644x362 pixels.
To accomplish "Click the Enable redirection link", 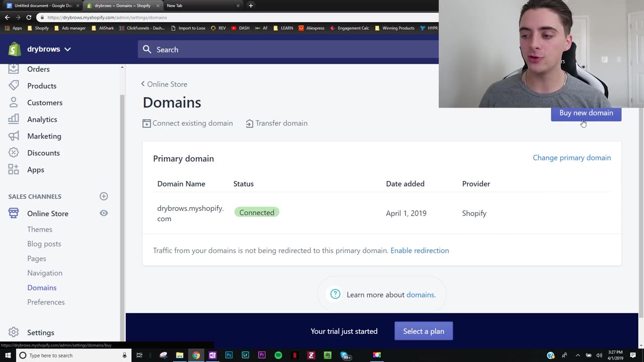I will [420, 250].
